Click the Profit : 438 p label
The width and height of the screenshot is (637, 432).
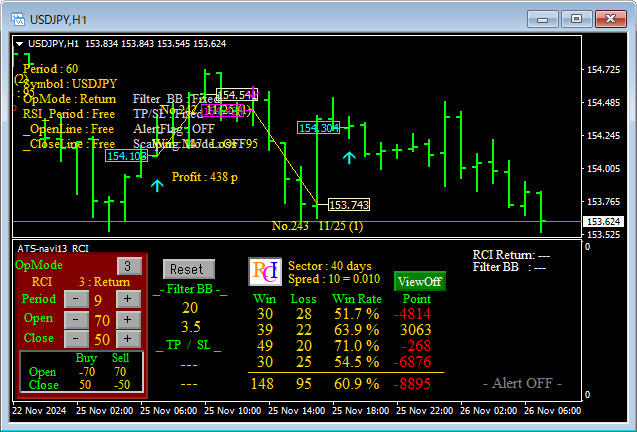[x=205, y=177]
